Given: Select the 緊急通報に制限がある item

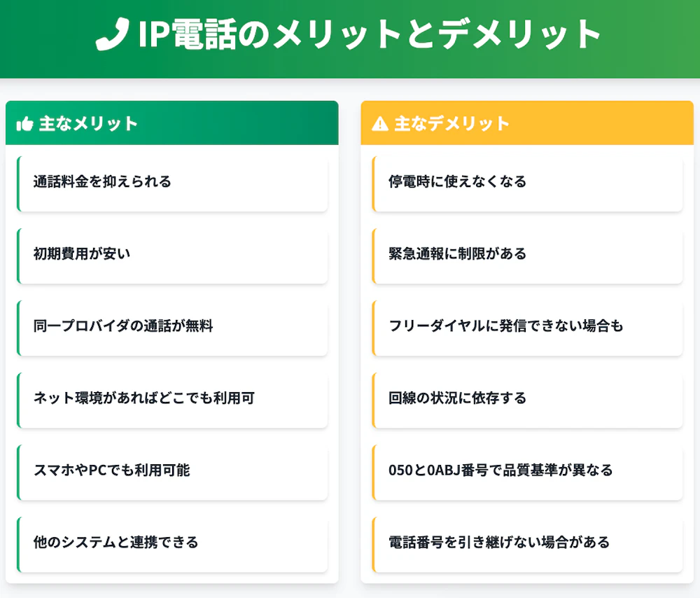Looking at the screenshot, I should [528, 254].
